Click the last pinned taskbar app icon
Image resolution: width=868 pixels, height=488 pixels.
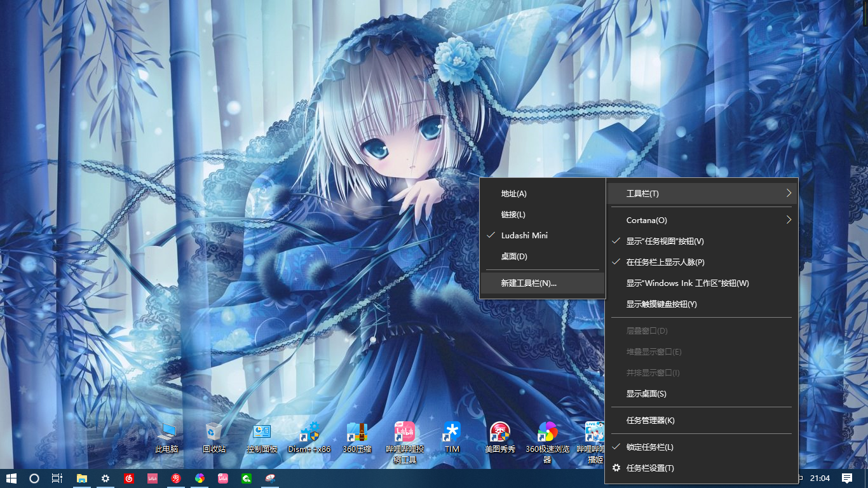[x=270, y=478]
